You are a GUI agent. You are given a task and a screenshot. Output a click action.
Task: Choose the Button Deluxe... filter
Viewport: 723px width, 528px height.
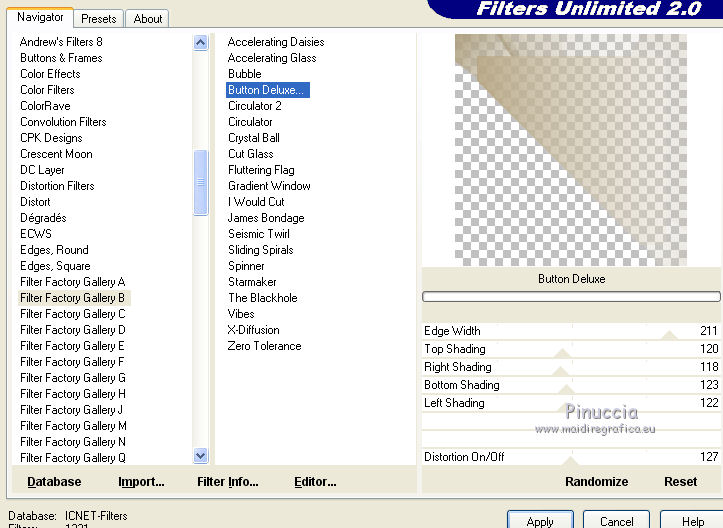[267, 90]
